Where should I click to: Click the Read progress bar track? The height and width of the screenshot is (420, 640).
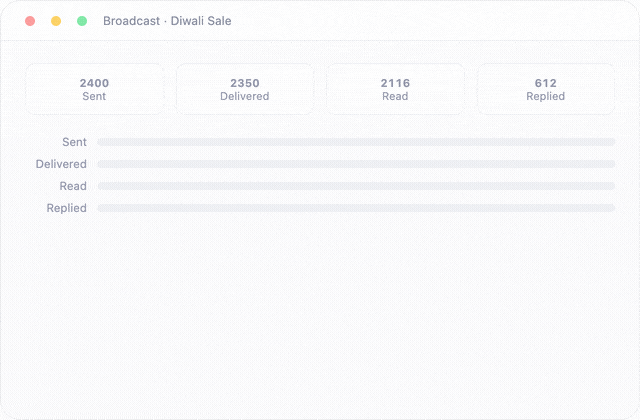coord(356,186)
